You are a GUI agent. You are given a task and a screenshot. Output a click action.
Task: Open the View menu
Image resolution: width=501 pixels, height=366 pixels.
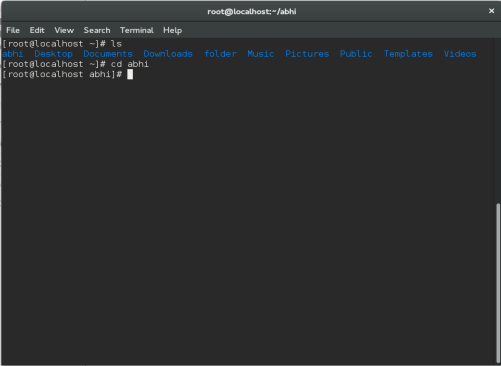pos(64,30)
